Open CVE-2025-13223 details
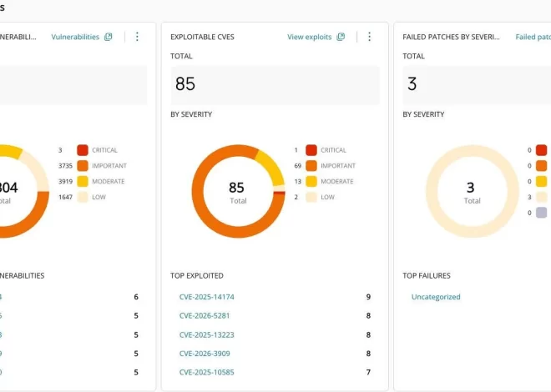 207,334
